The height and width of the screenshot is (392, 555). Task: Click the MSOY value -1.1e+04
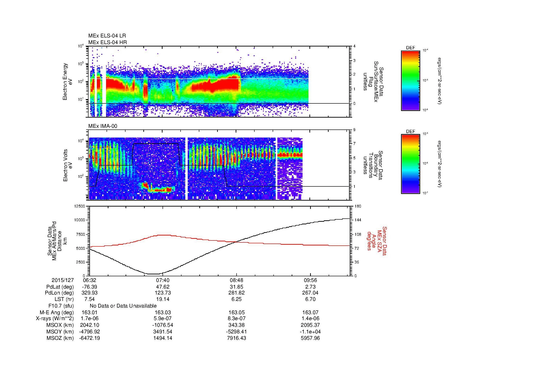click(310, 332)
